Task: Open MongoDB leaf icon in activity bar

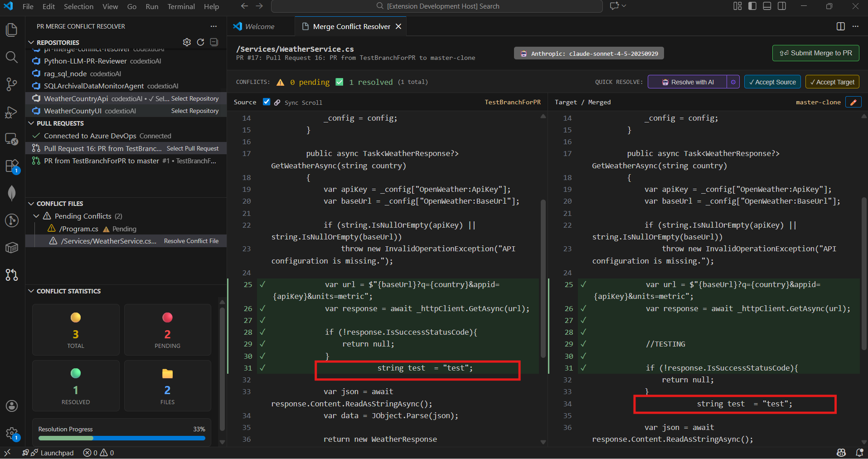Action: coord(11,193)
